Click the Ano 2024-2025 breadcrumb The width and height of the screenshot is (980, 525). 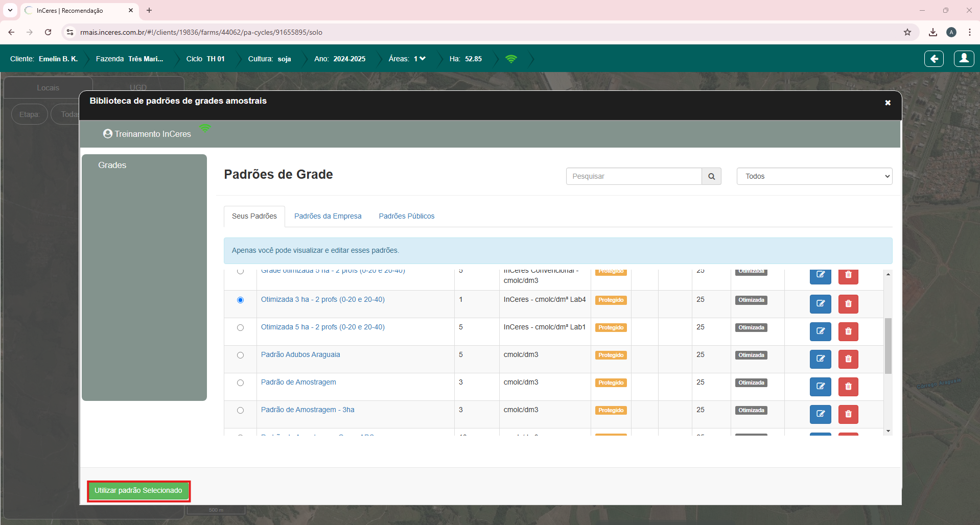(x=340, y=59)
